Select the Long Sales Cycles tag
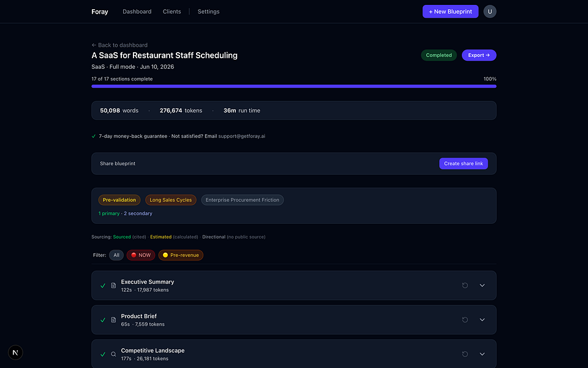The width and height of the screenshot is (588, 368). [171, 200]
